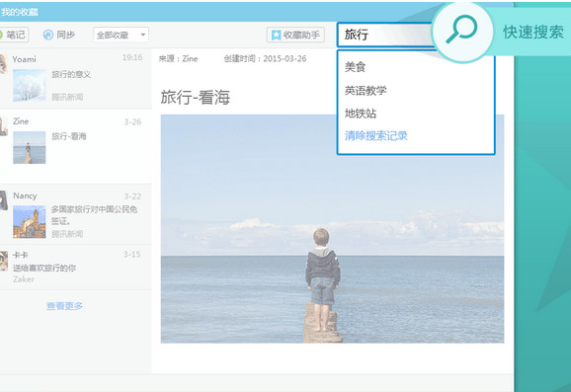Viewport: 571px width, 392px height.
Task: Open Nancy's 多国家旅行对中国公民免签证 item
Action: [75, 214]
